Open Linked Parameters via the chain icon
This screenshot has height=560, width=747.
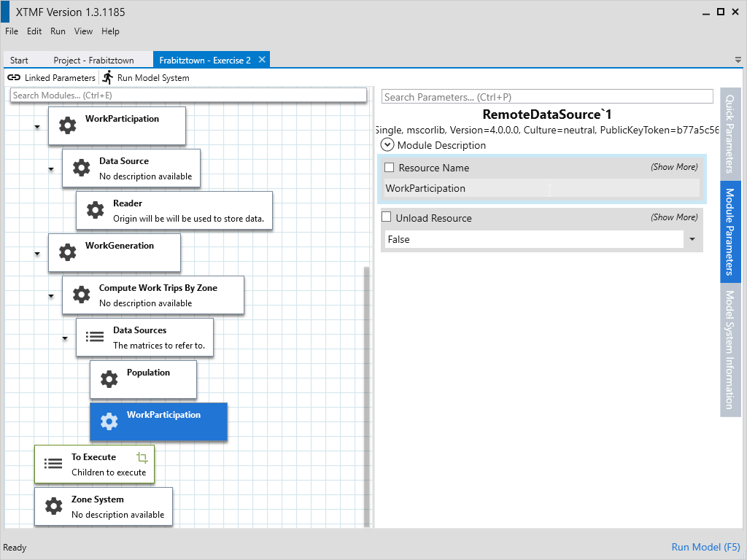pyautogui.click(x=14, y=77)
